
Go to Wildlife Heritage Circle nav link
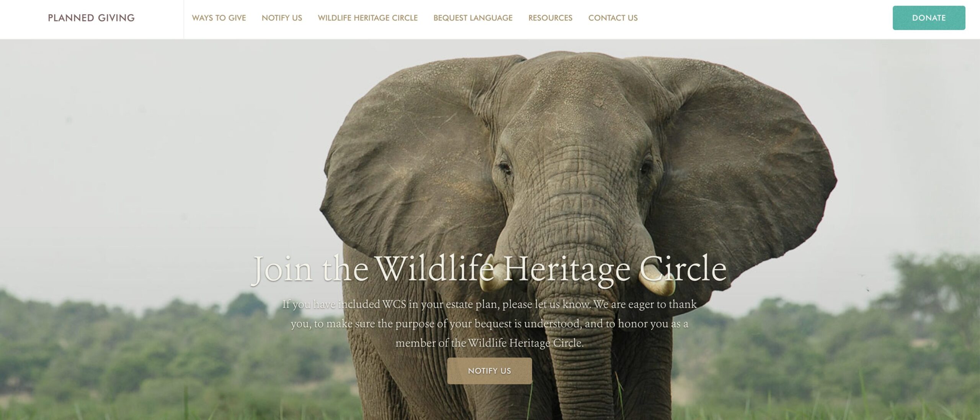point(368,18)
